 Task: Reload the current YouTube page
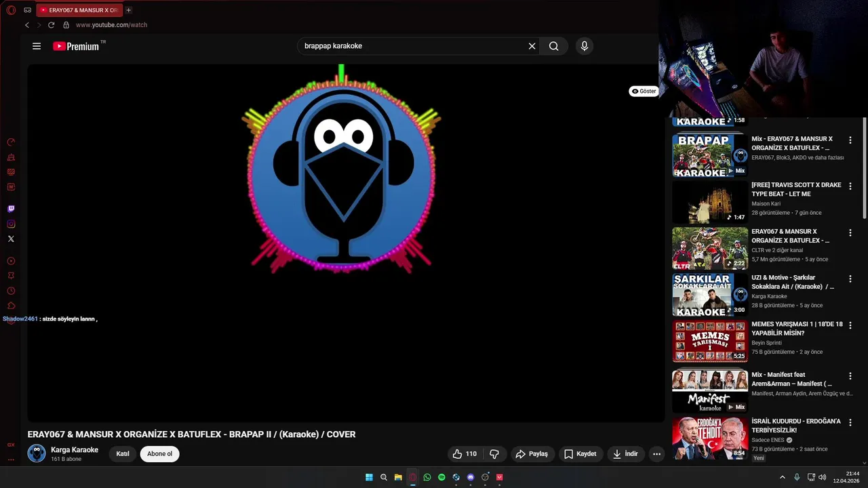(51, 25)
